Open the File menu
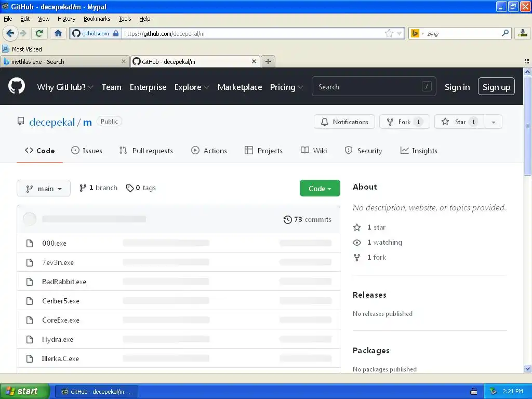Viewport: 532px width, 399px height. 8,19
